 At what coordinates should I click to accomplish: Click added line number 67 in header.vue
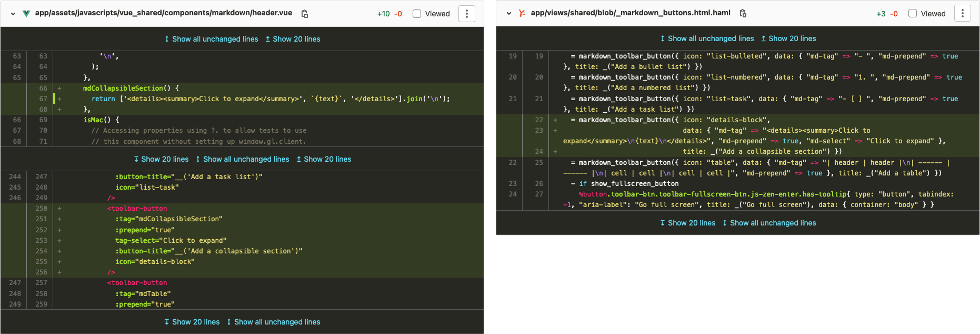(x=43, y=99)
